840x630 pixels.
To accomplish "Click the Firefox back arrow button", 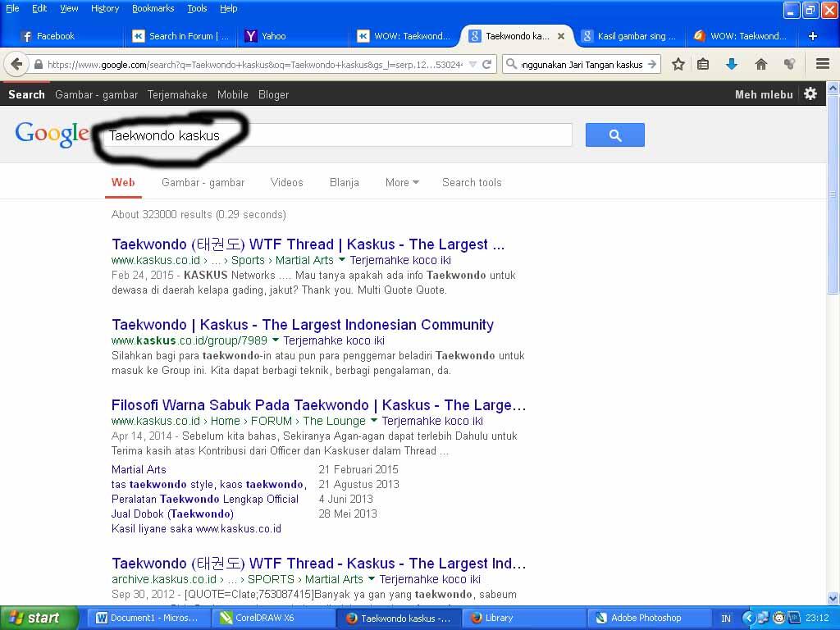I will (x=16, y=64).
